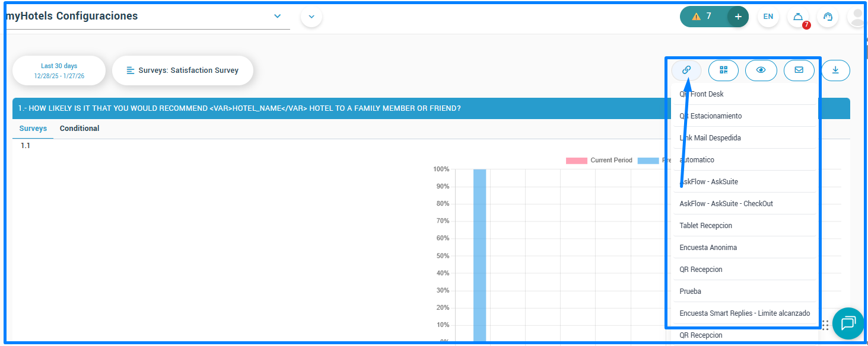Screen dimensions: 868x346
Task: Click the warning alerts counter showing 7
Action: click(x=702, y=17)
